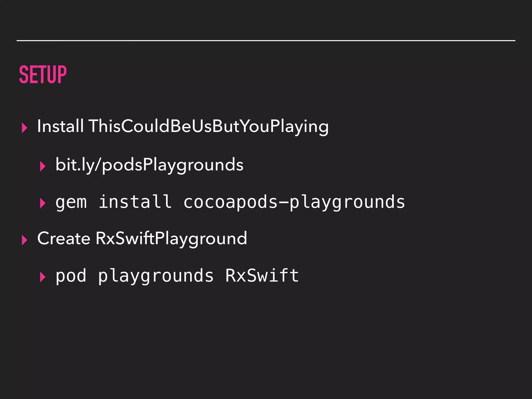
Task: Click the word cocoapods-playgrounds in the command
Action: tap(294, 202)
